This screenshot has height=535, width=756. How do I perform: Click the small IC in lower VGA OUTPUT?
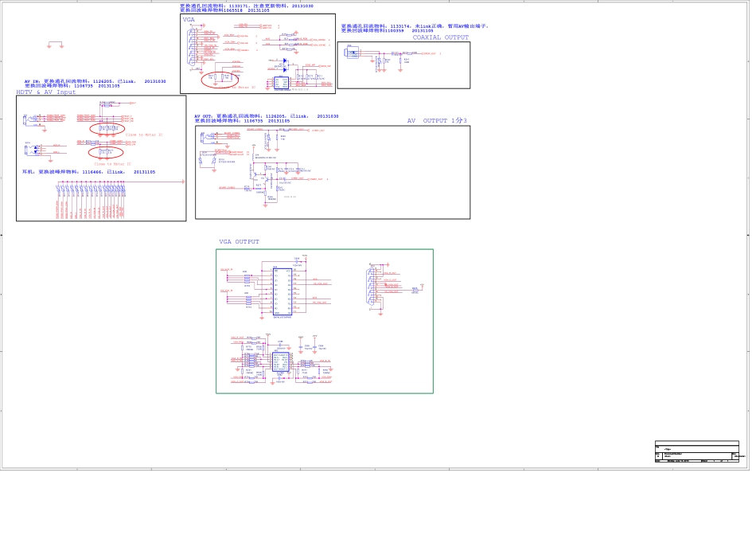point(281,361)
